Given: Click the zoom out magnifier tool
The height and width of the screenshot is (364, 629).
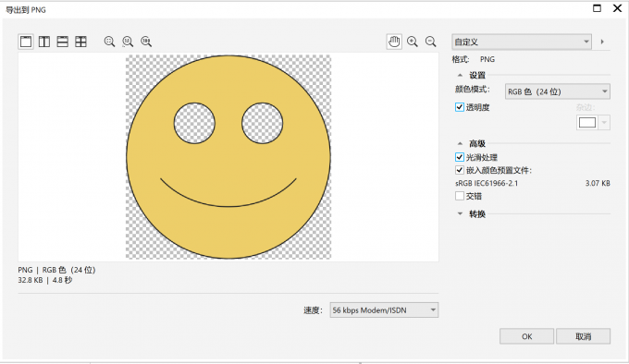Looking at the screenshot, I should [x=431, y=42].
